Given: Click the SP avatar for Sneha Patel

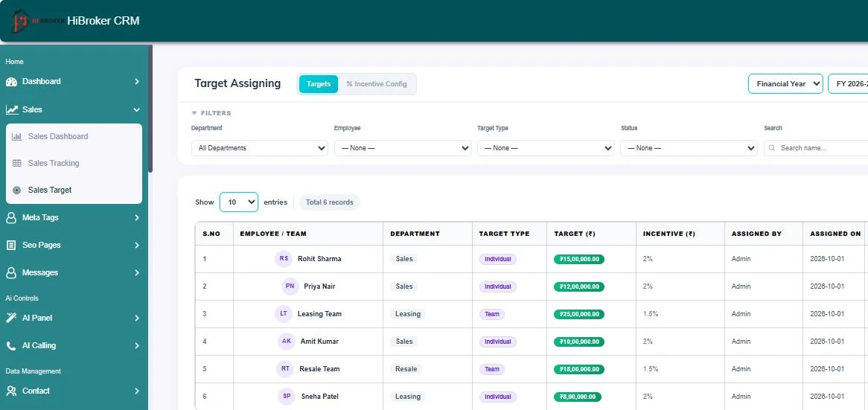Looking at the screenshot, I should pyautogui.click(x=287, y=396).
